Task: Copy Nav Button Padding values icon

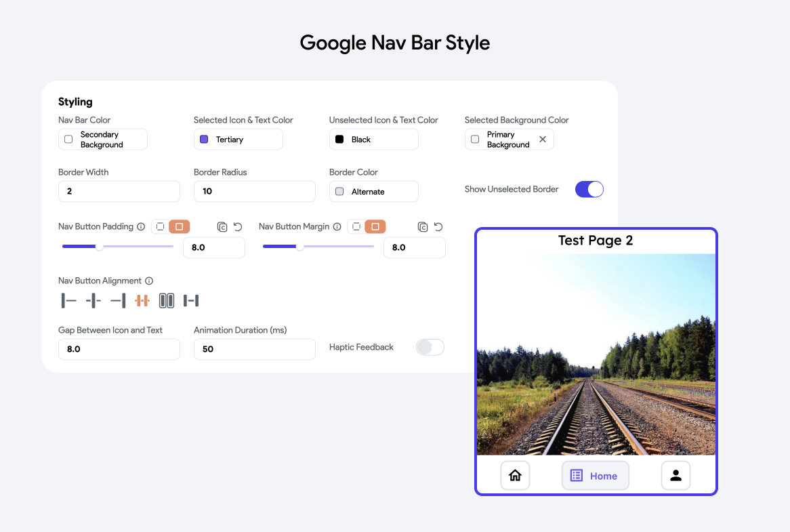Action: click(222, 227)
